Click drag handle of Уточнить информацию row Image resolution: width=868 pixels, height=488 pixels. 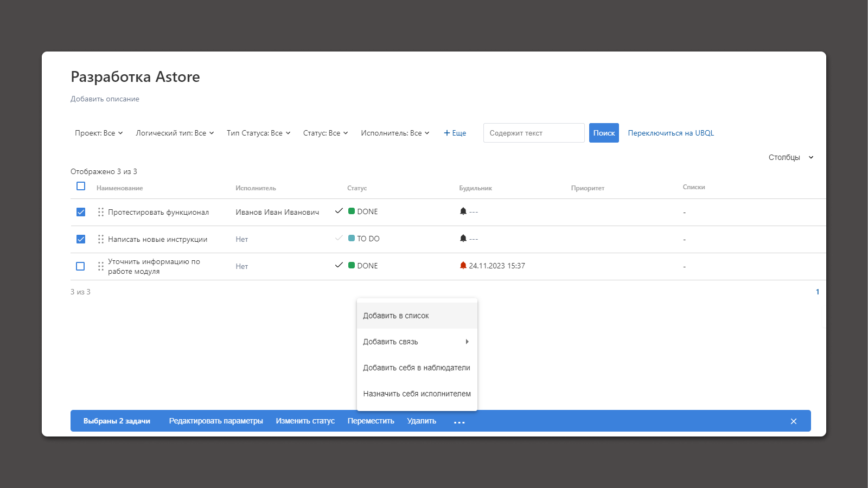click(x=101, y=266)
